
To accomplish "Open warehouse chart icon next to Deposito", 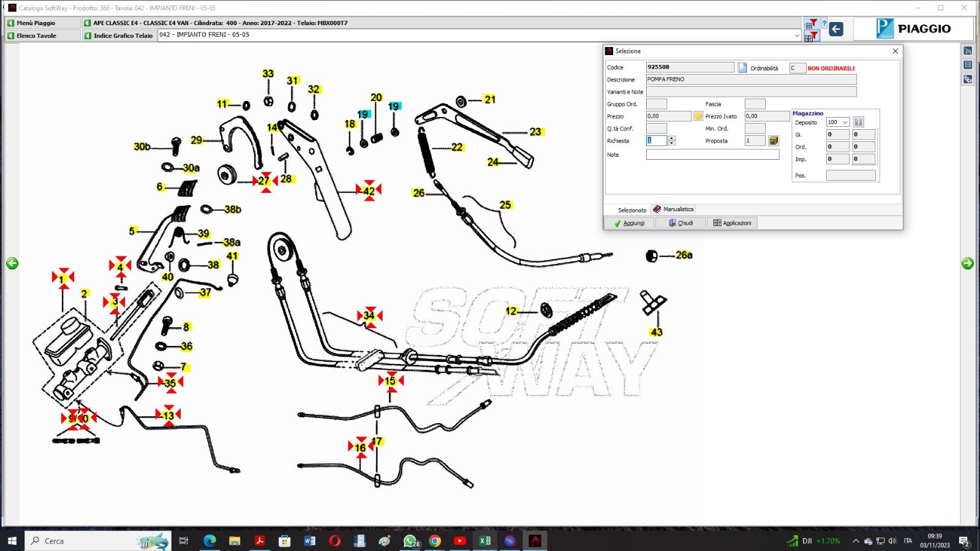I will tap(858, 122).
